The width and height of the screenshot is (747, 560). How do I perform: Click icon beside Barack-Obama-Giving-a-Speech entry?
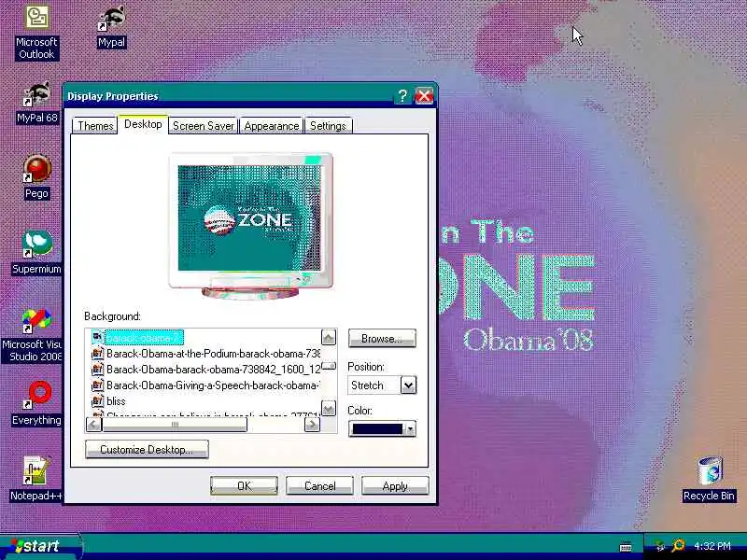[97, 385]
